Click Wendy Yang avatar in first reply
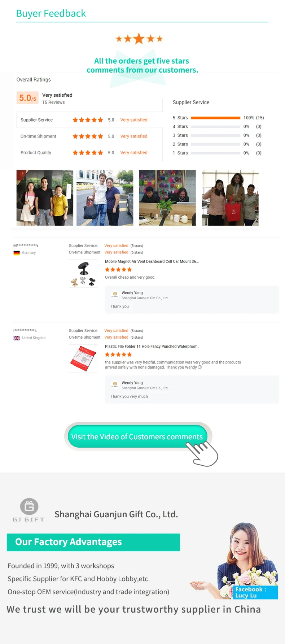 (x=115, y=294)
